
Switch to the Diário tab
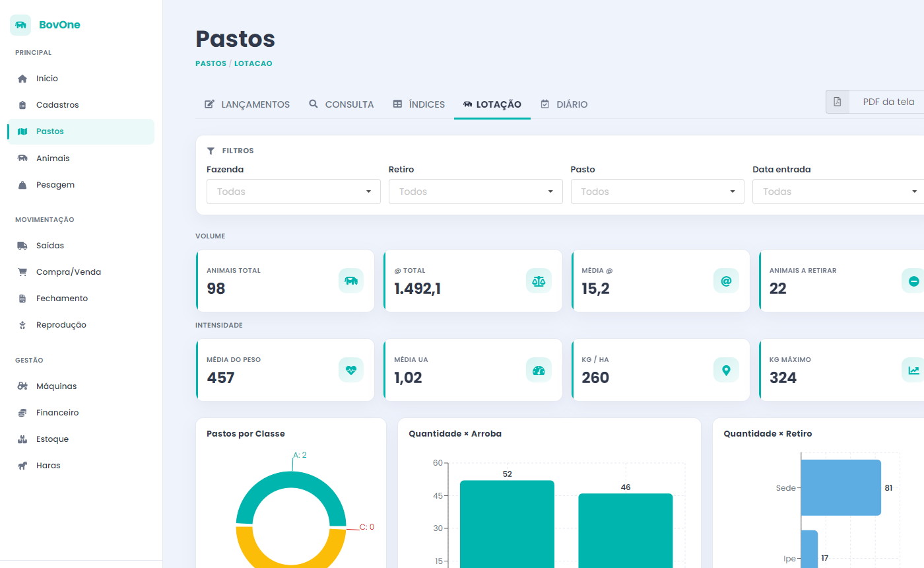click(x=564, y=104)
